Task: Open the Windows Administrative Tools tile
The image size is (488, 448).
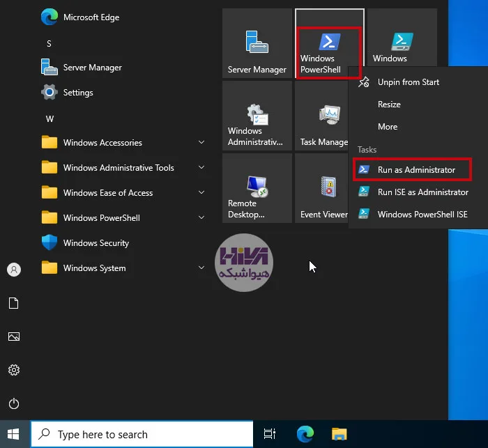Action: click(x=257, y=116)
